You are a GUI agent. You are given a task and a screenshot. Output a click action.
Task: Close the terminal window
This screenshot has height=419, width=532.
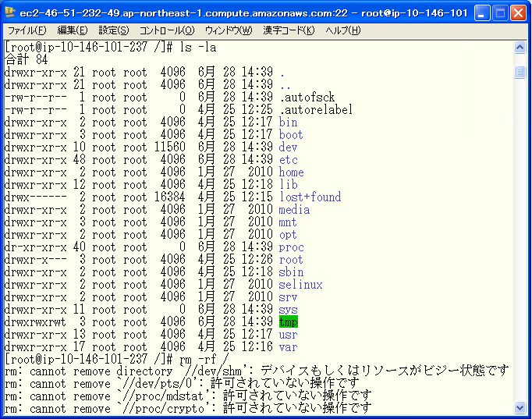click(x=519, y=13)
